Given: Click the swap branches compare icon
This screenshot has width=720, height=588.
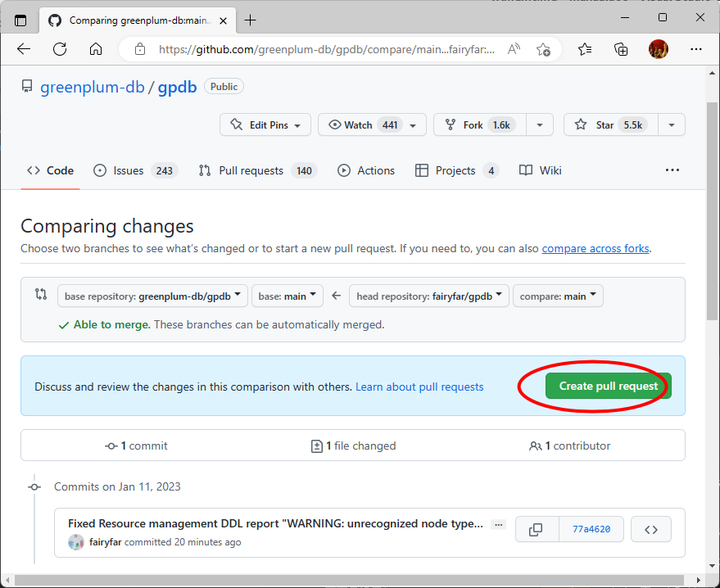Looking at the screenshot, I should click(x=41, y=294).
